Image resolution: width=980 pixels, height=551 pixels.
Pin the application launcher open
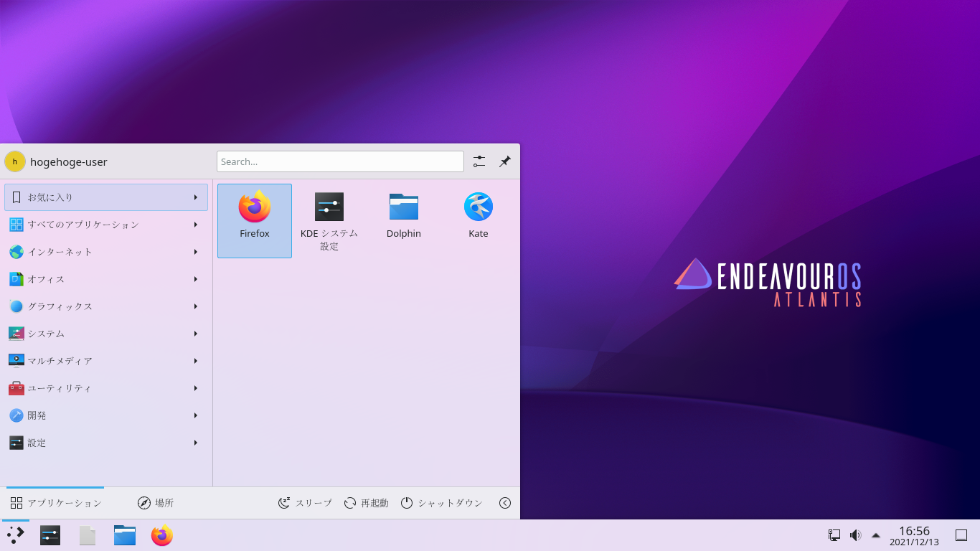click(x=505, y=161)
